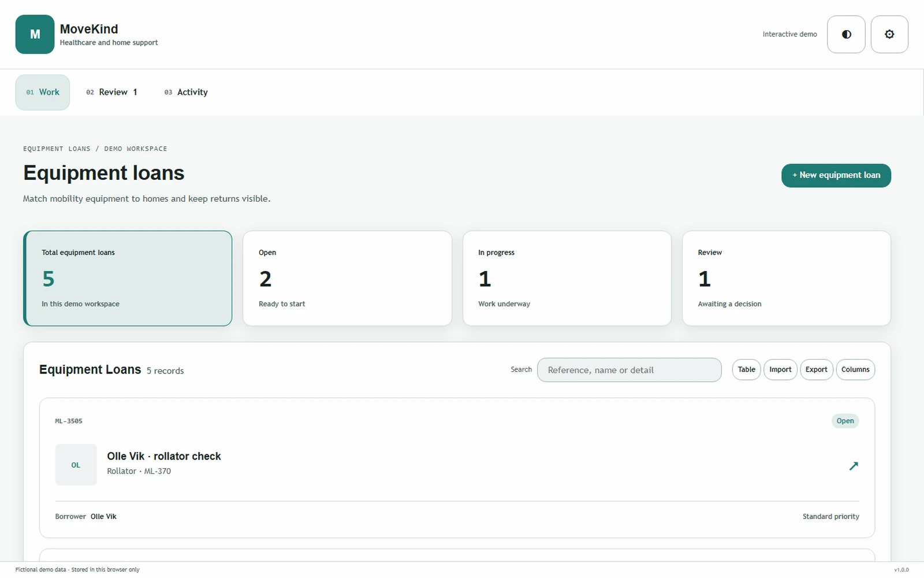
Task: Click the Fictional demo data footer note
Action: coord(77,570)
